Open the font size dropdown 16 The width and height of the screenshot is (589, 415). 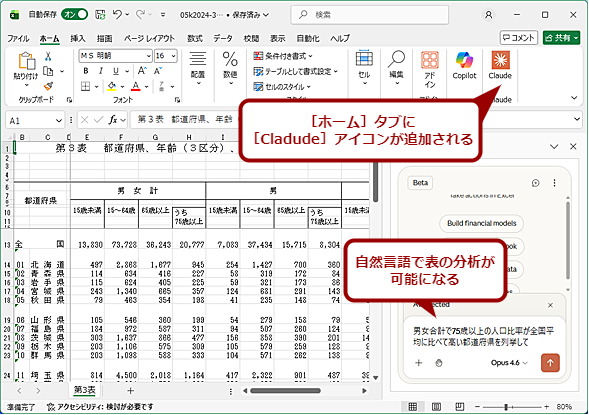(173, 56)
